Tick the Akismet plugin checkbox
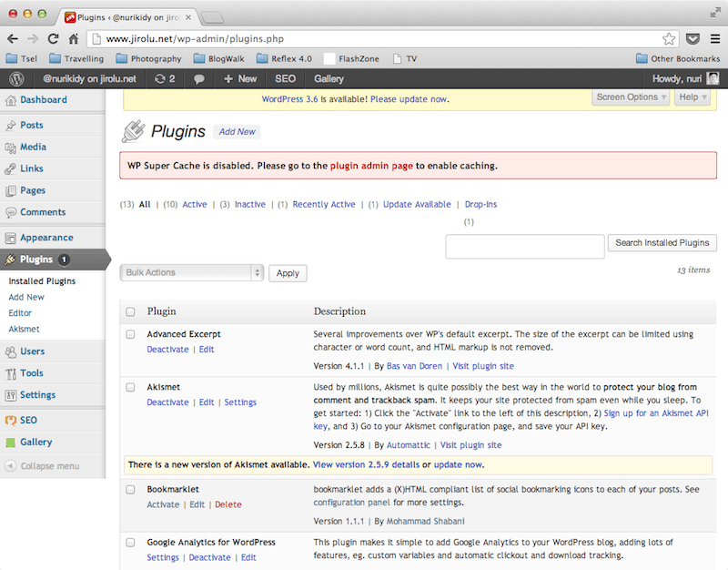This screenshot has height=570, width=728. pyautogui.click(x=130, y=388)
